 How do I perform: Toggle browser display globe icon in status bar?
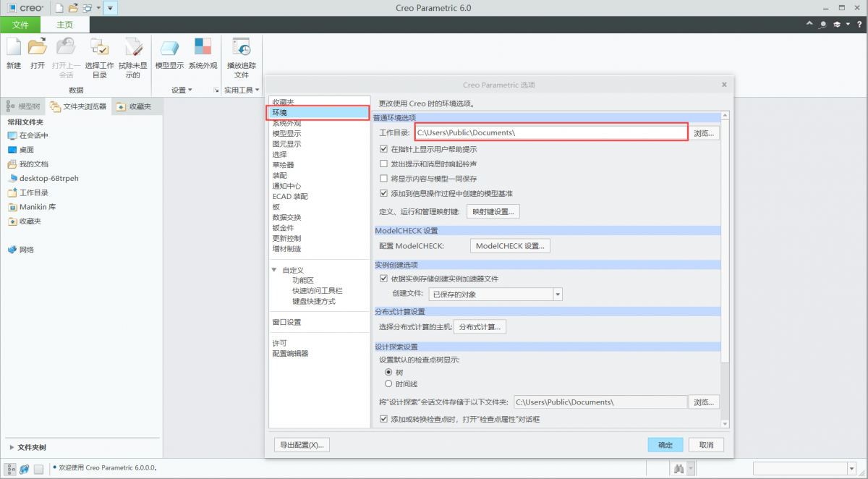tap(25, 469)
